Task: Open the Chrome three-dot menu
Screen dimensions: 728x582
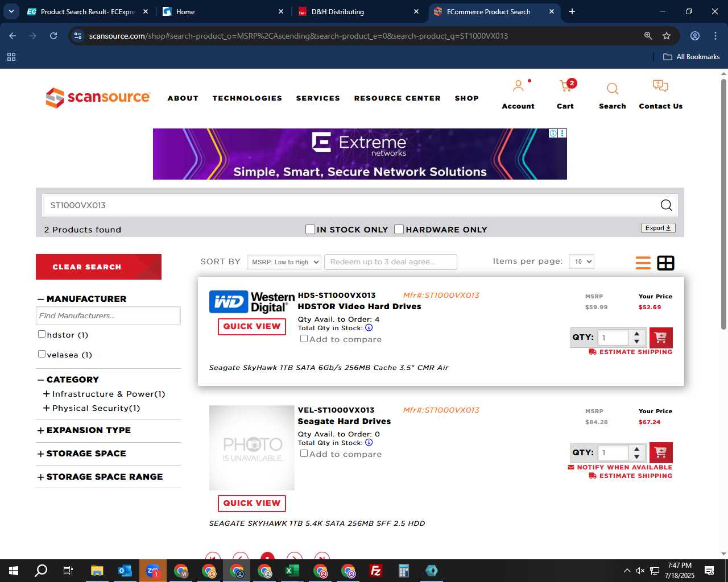Action: tap(715, 36)
